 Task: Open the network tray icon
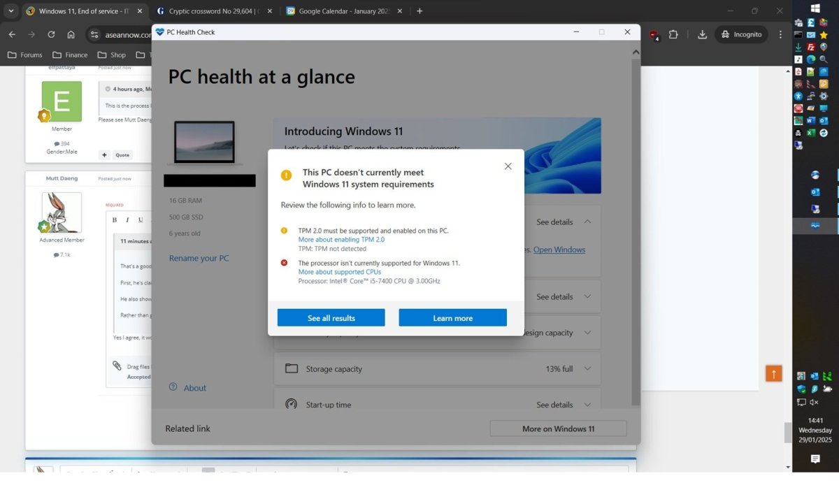click(x=801, y=402)
